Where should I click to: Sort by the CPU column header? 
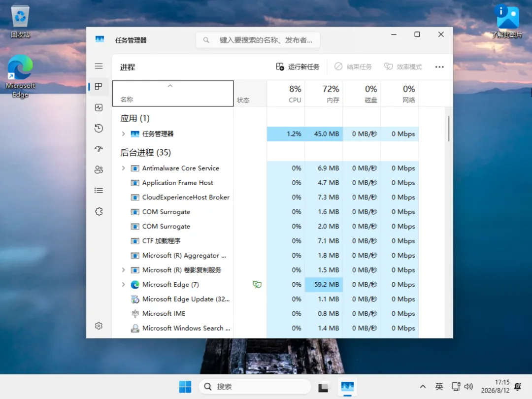286,93
